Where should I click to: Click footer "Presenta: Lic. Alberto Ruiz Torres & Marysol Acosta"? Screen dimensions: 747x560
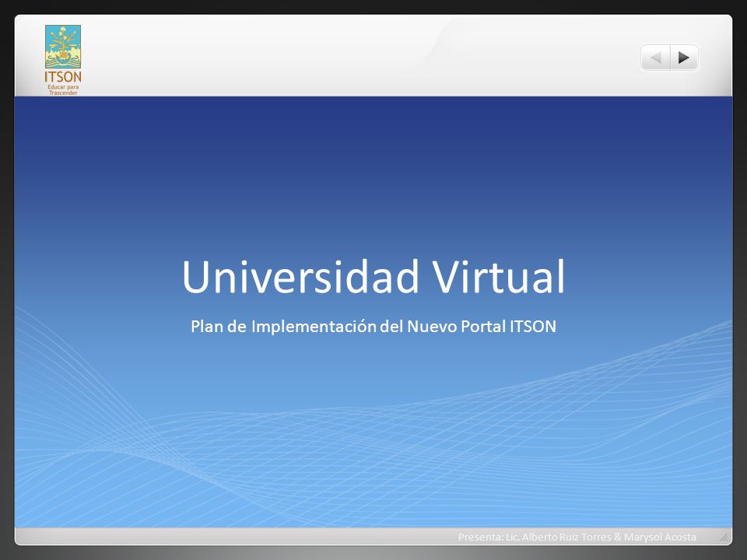(x=577, y=537)
